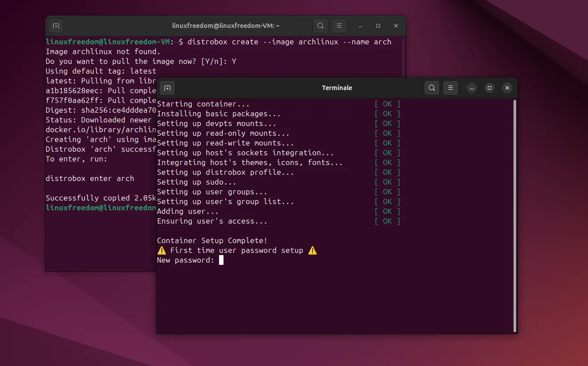Viewport: 588px width, 366px height.
Task: Click the '[ OK ]' next to 'Adding user...'
Action: [387, 211]
